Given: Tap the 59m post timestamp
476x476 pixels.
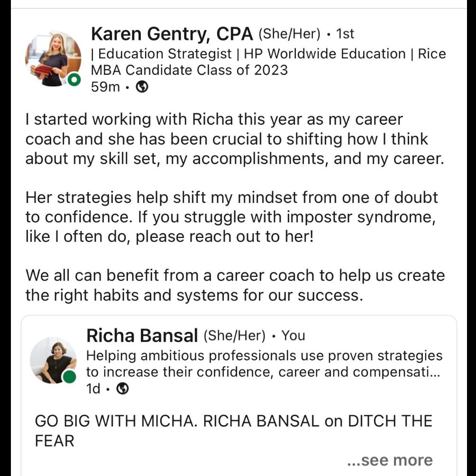Looking at the screenshot, I should [105, 87].
